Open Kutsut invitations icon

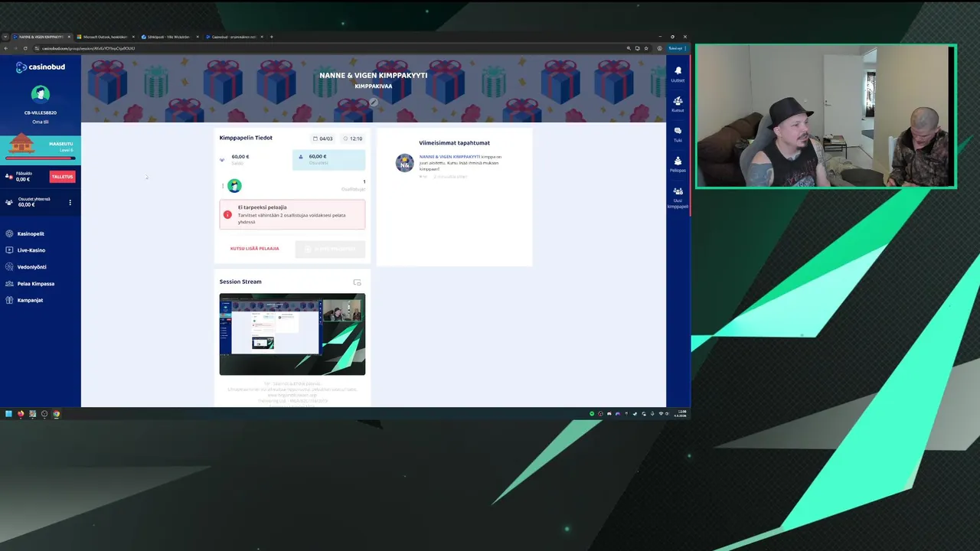point(678,101)
